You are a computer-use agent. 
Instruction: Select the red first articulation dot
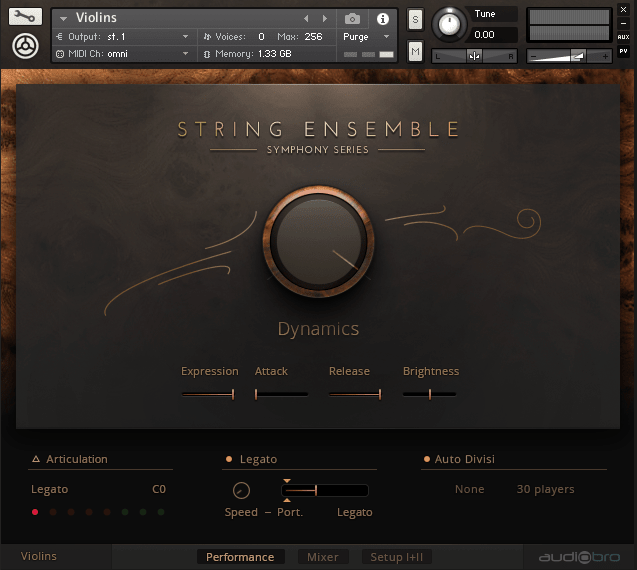coord(35,512)
